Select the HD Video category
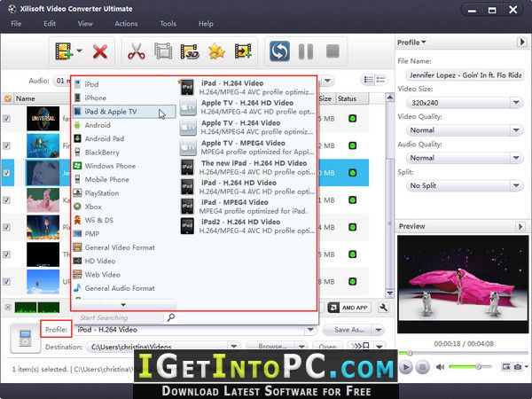 click(x=124, y=261)
